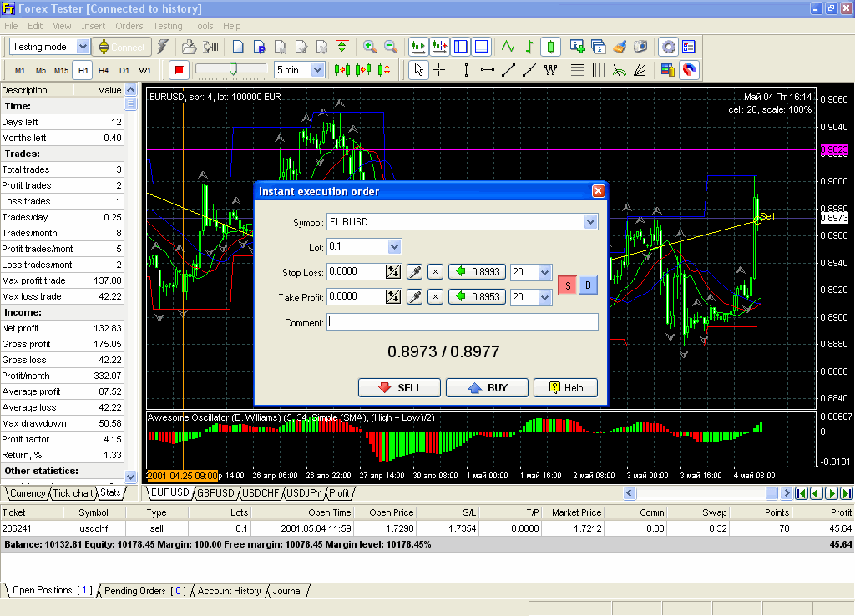Select the vertical line drawing tool
This screenshot has width=855, height=616.
point(466,70)
